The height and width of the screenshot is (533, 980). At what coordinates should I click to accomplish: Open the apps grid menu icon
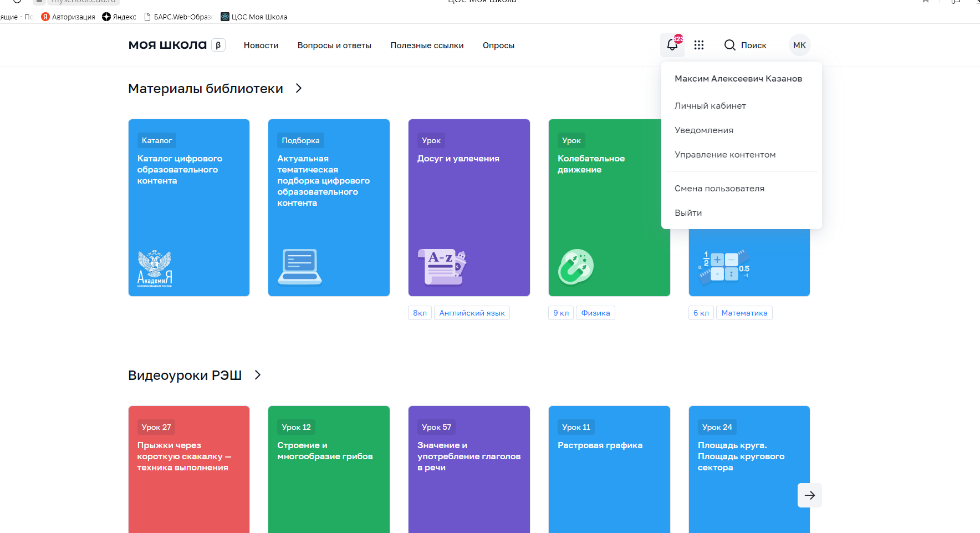point(699,45)
